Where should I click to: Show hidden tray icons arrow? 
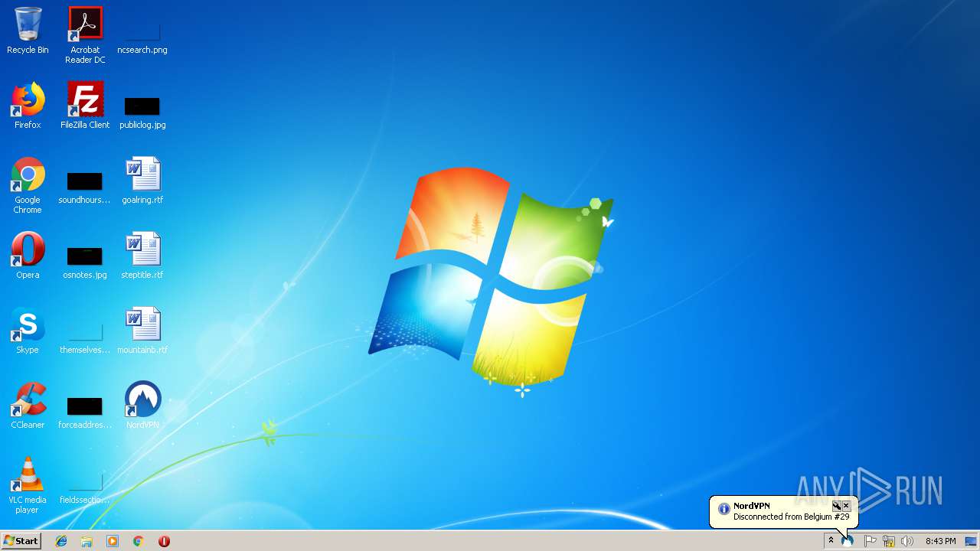(831, 541)
